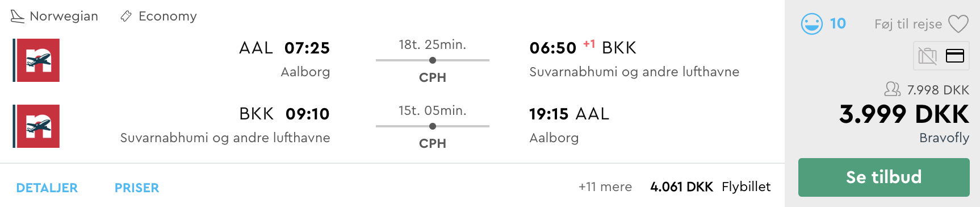Click the credit card payment icon
The image size is (980, 207).
pos(955,56)
